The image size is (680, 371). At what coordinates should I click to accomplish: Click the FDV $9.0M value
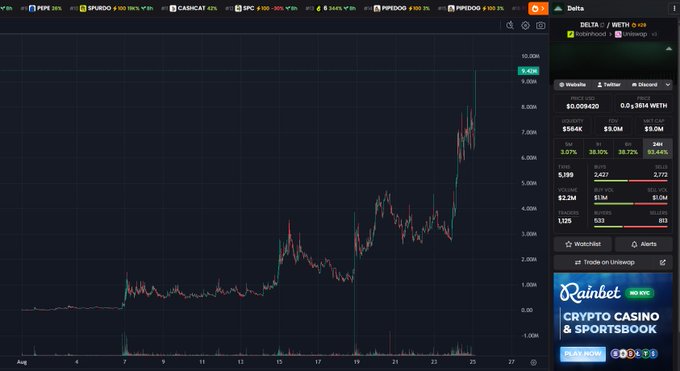(x=613, y=129)
